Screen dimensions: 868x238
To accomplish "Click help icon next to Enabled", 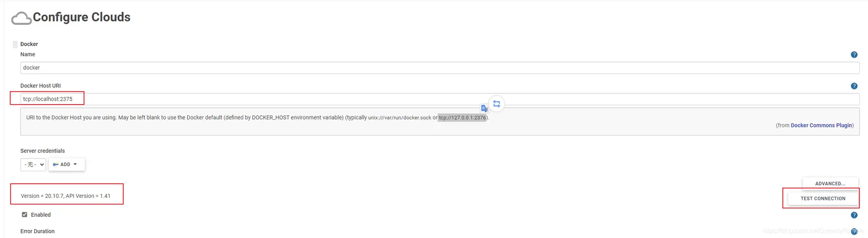I will 854,215.
